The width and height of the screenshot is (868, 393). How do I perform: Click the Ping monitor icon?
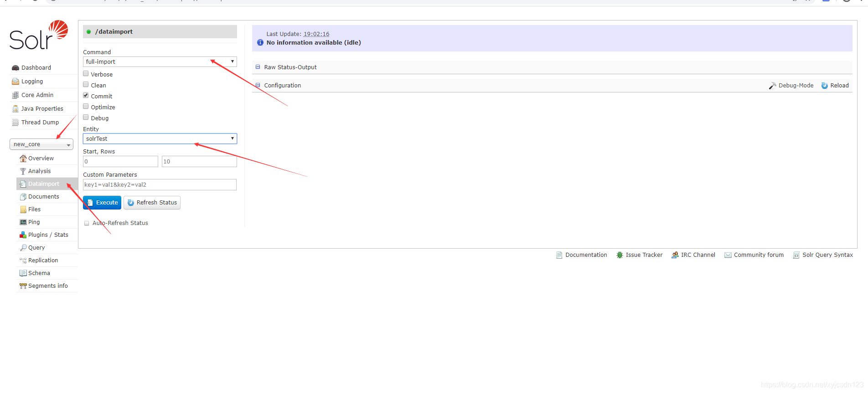23,222
